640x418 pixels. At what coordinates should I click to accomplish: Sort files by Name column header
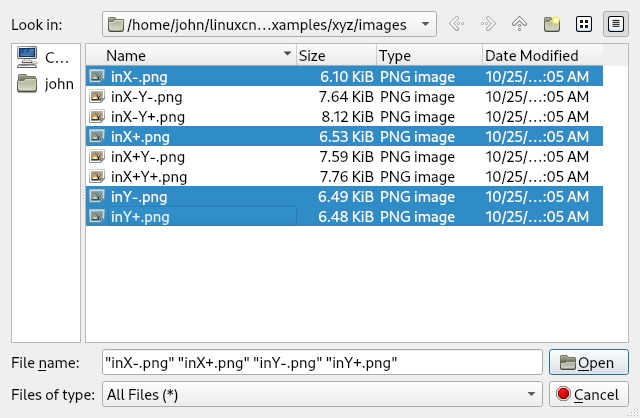[x=191, y=55]
